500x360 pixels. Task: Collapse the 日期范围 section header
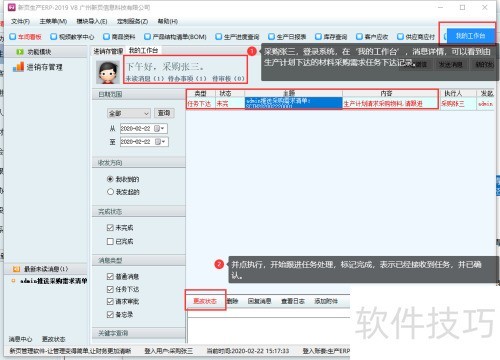(139, 95)
